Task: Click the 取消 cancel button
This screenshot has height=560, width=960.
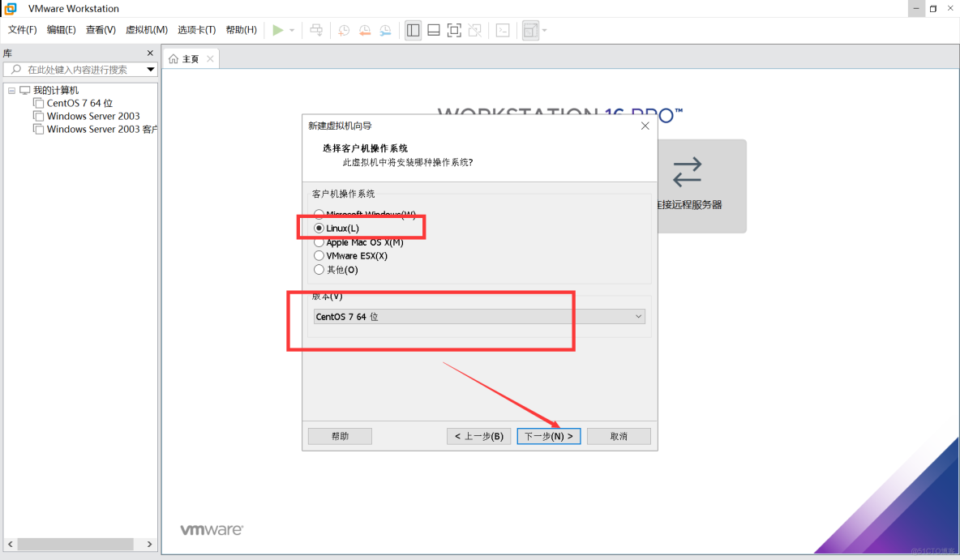Action: tap(619, 436)
